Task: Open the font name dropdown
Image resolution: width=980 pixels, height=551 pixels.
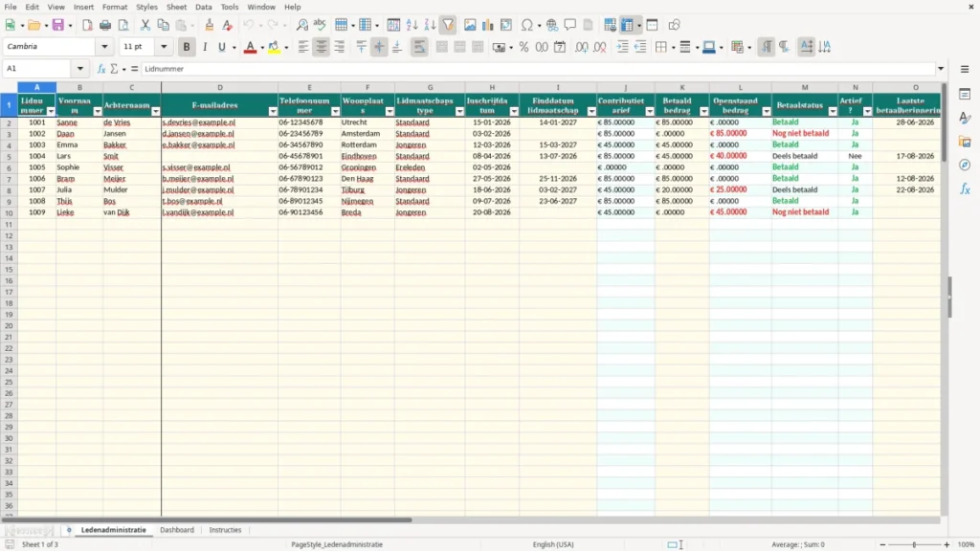Action: [104, 46]
